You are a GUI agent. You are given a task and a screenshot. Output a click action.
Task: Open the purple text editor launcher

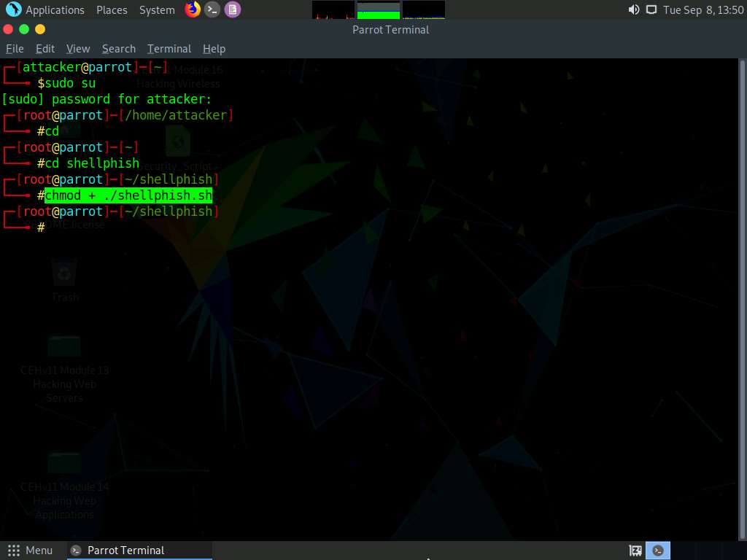pyautogui.click(x=233, y=9)
